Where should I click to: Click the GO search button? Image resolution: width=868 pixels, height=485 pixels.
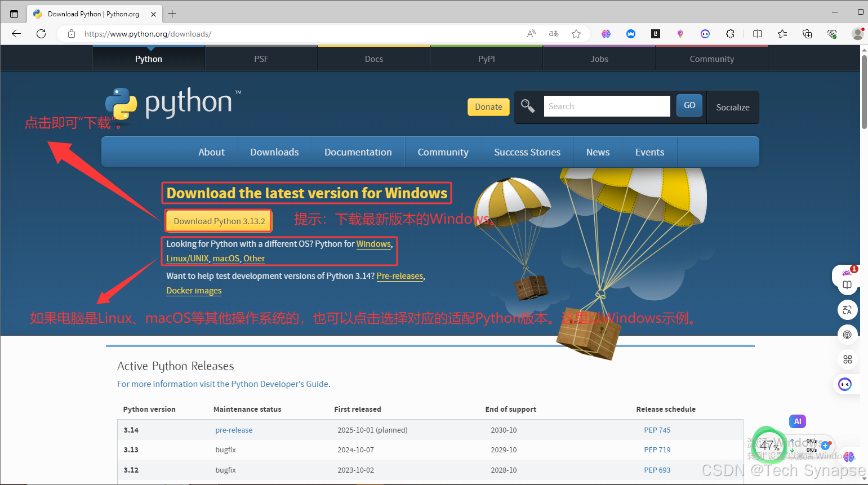pyautogui.click(x=689, y=105)
